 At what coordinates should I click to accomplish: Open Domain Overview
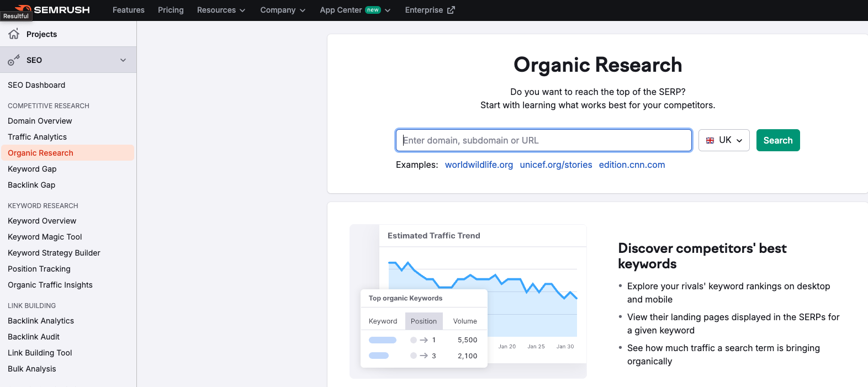point(40,121)
